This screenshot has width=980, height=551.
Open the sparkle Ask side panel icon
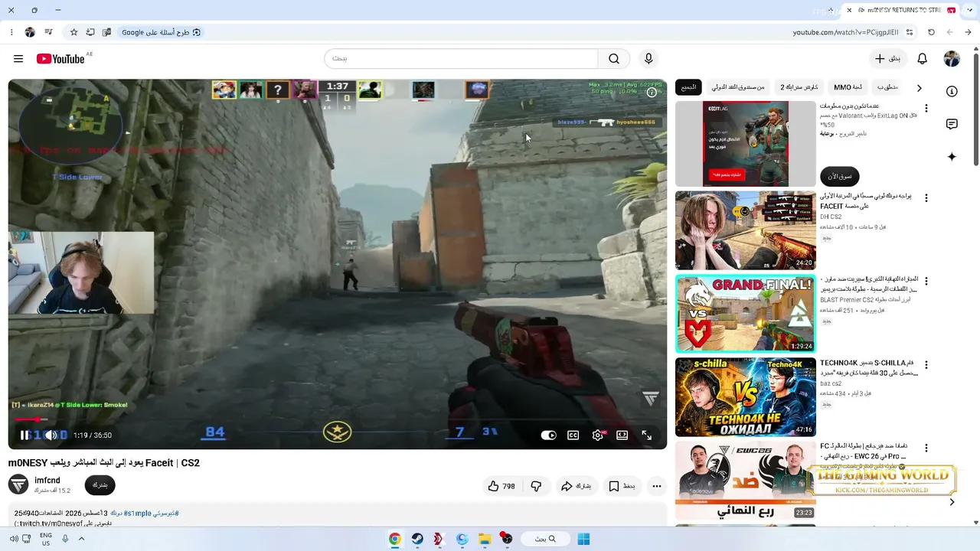pos(952,157)
